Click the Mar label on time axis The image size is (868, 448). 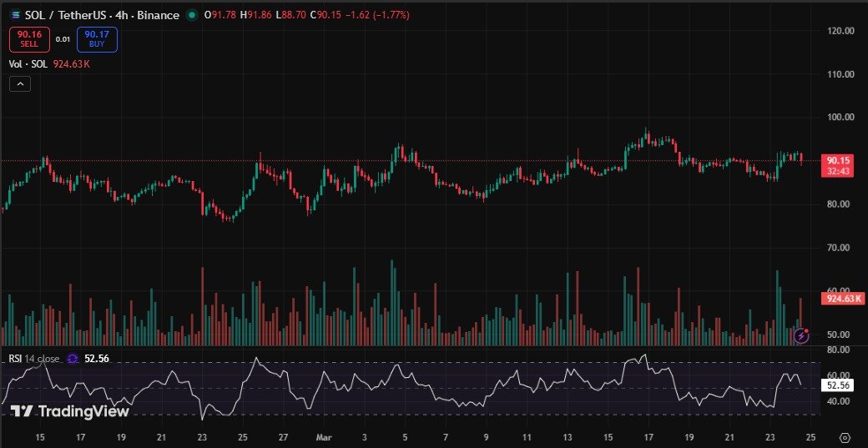pos(323,437)
